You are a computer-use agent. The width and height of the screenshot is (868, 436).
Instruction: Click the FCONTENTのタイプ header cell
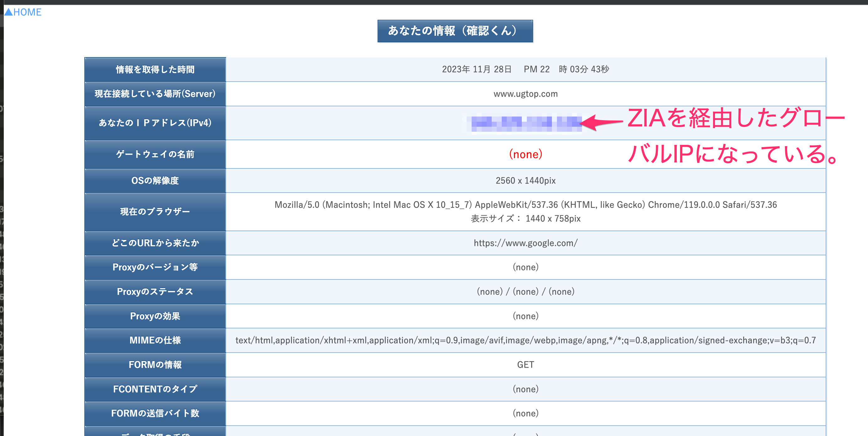[x=155, y=389]
